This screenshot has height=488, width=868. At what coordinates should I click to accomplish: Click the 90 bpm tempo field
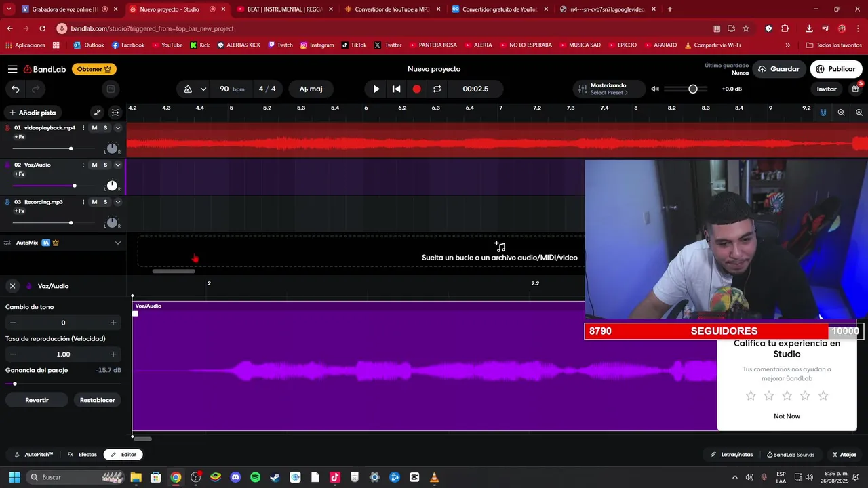[232, 89]
